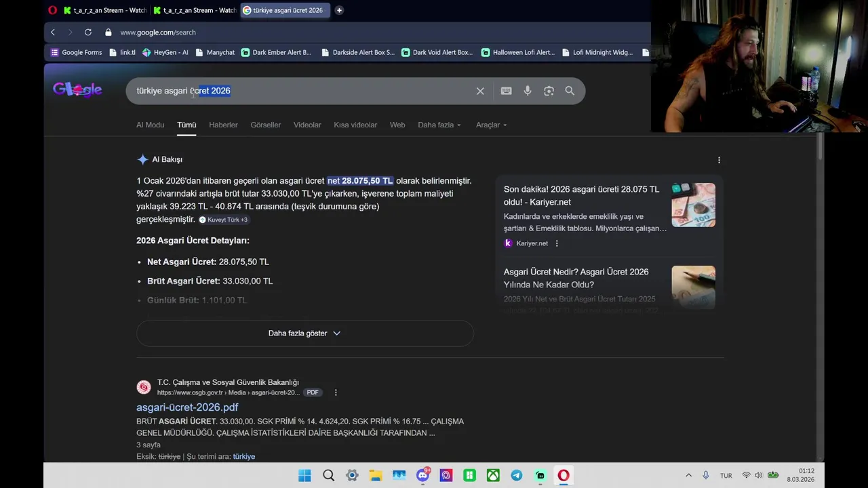
Task: Switch the TUR keyboard language indicator
Action: [x=726, y=476]
